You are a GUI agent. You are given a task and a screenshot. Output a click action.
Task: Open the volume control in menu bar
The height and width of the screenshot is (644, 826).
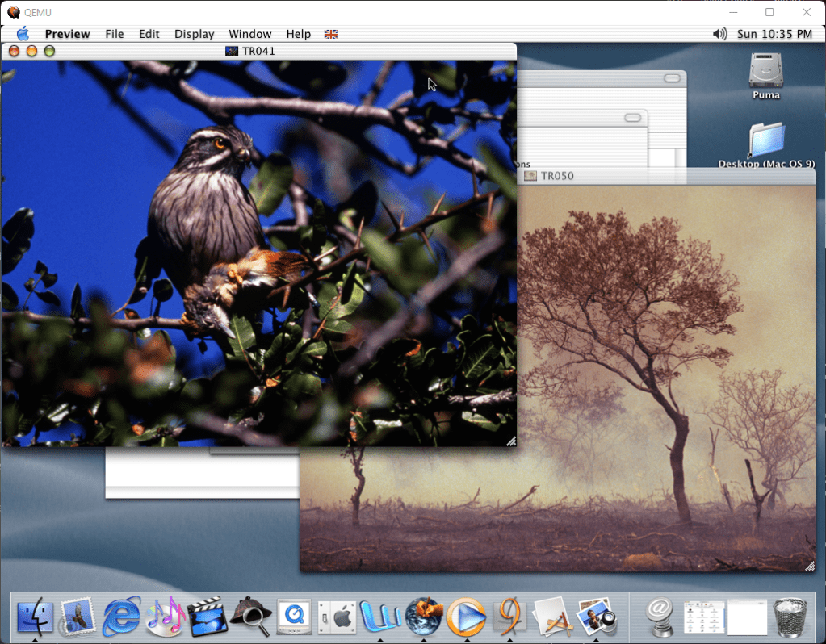[719, 34]
